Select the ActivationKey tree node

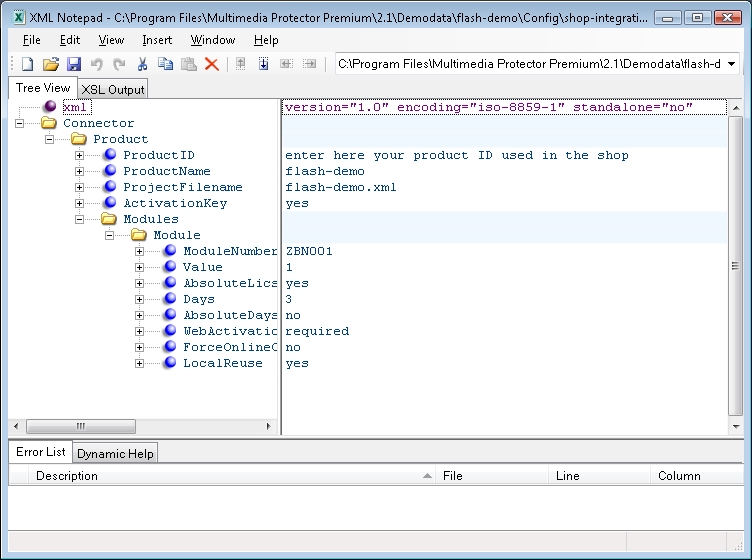(174, 203)
